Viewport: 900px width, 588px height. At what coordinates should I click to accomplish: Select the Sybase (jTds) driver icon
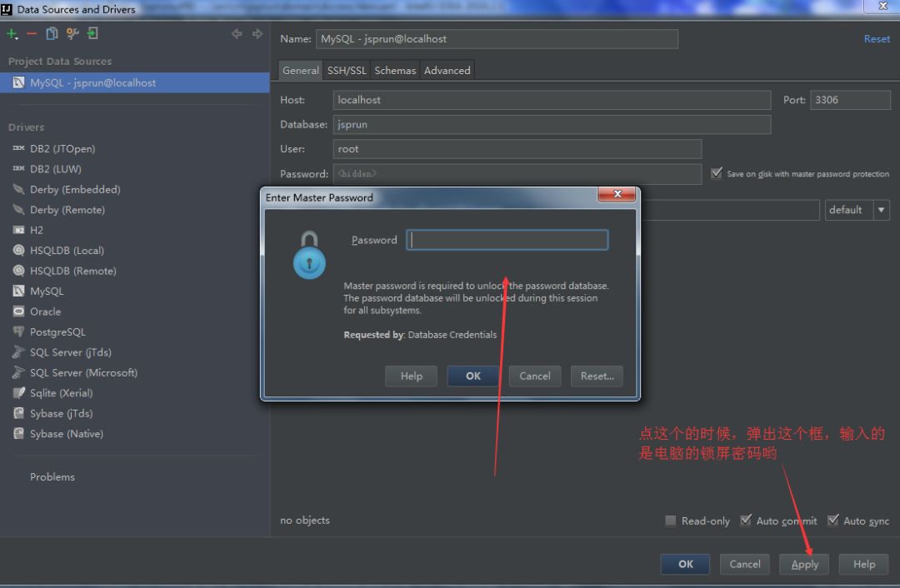pos(19,413)
